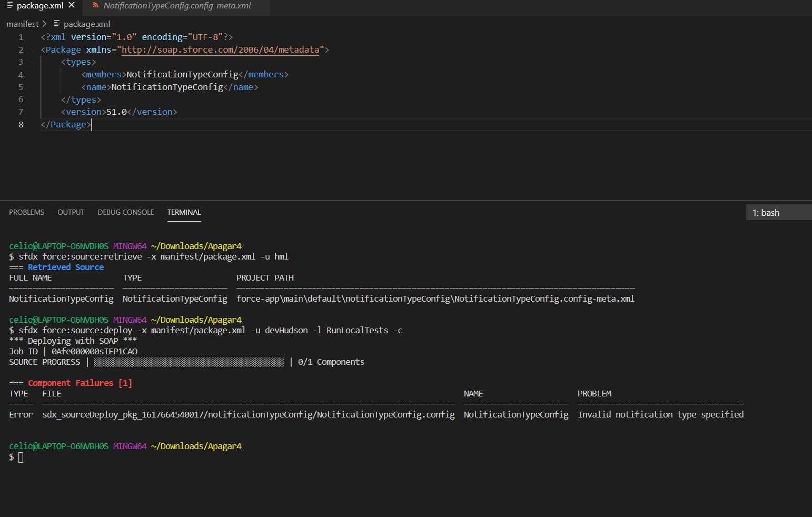
Task: Focus the terminal prompt cursor
Action: [x=21, y=457]
